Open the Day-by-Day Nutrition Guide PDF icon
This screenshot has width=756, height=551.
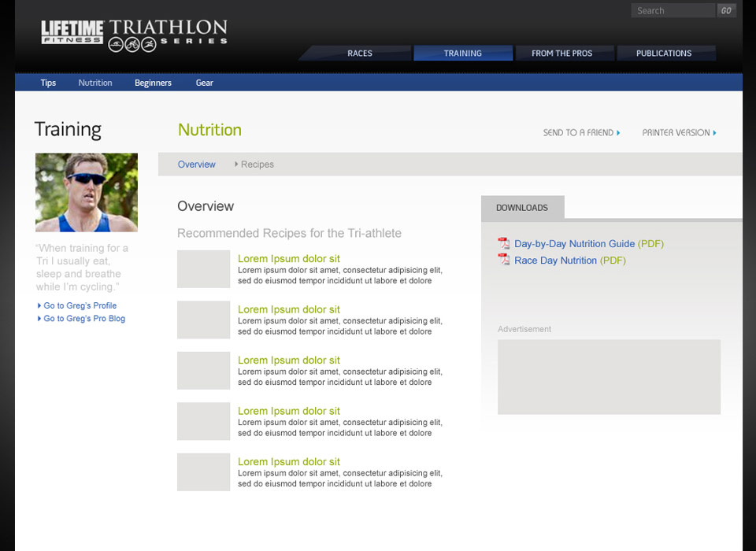pyautogui.click(x=504, y=243)
